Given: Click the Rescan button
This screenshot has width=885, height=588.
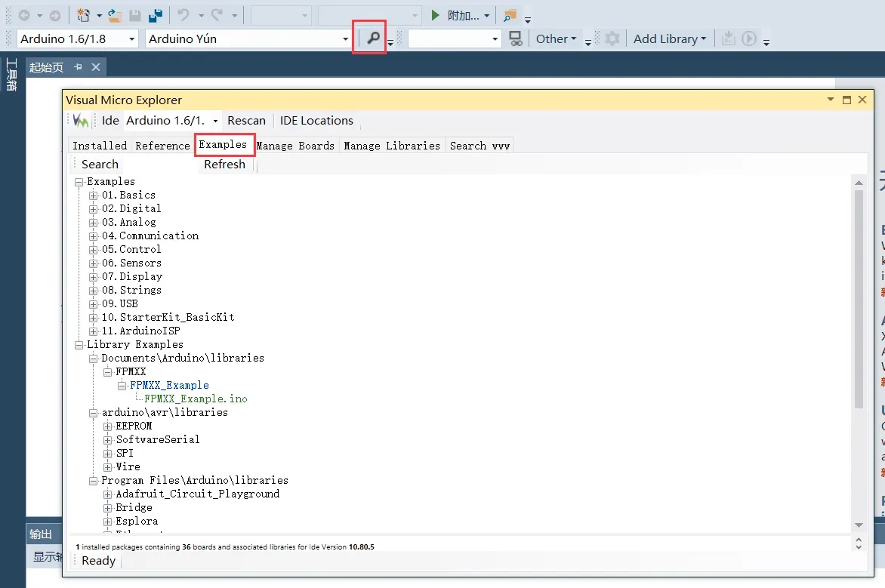Looking at the screenshot, I should click(x=246, y=121).
